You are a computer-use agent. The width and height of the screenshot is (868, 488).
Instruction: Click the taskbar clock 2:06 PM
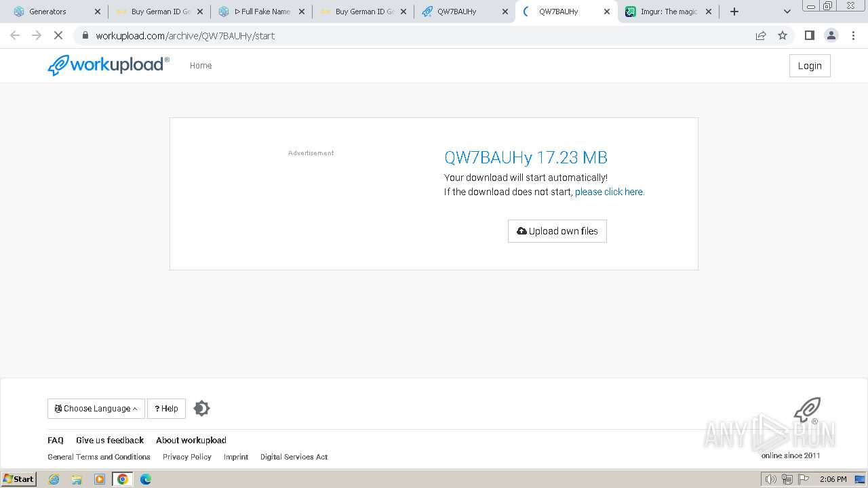pos(833,479)
